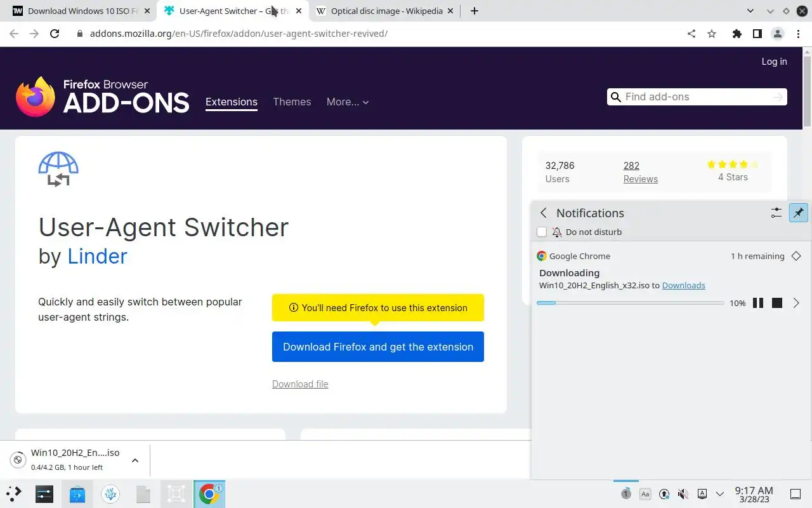The height and width of the screenshot is (508, 812).
Task: Click the 1 h remaining text
Action: click(x=757, y=256)
